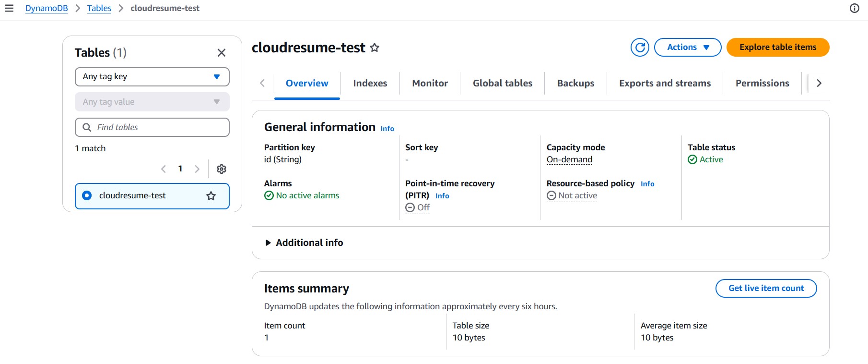
Task: Open Point-in-time recovery Info link
Action: point(442,196)
